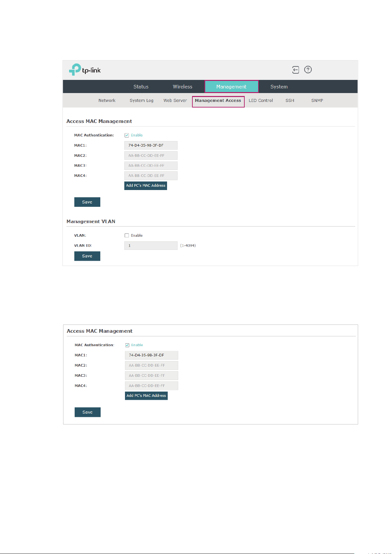Toggle MAC Authentication Enable checkbox in lower panel
The width and height of the screenshot is (392, 554).
[x=127, y=345]
